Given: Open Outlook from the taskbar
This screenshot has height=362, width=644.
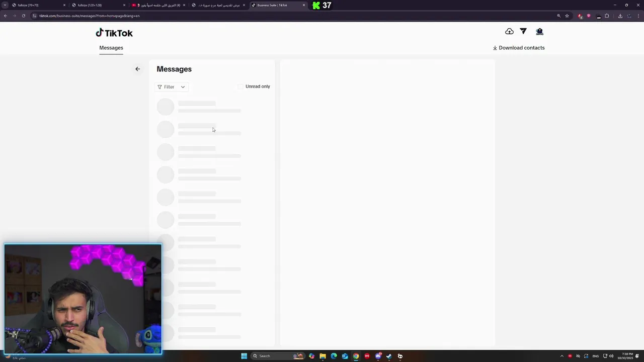Looking at the screenshot, I should (345, 356).
